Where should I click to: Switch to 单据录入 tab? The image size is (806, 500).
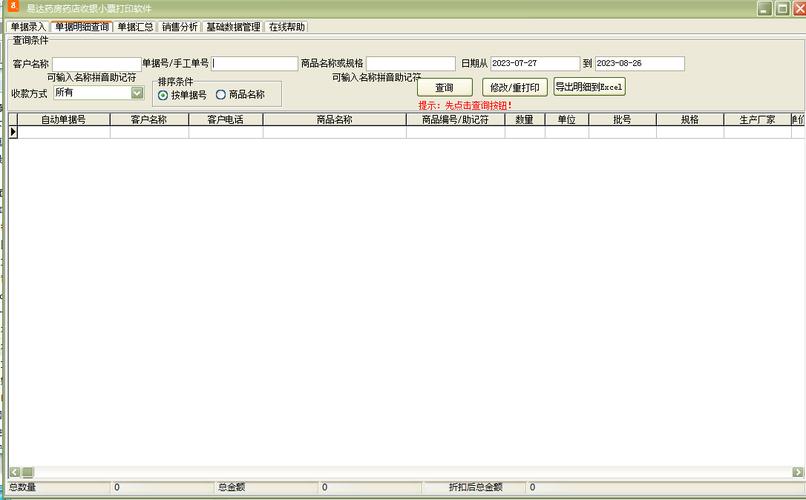[28, 27]
